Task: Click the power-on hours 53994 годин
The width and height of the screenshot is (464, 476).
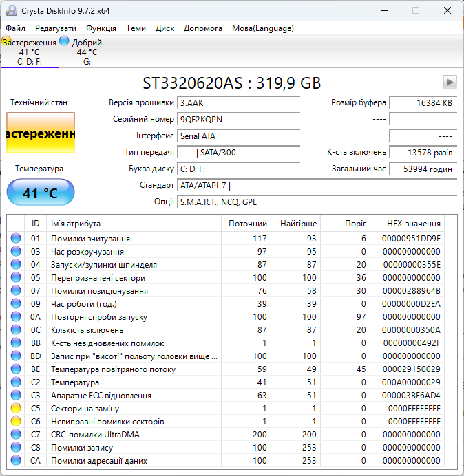Action: click(423, 169)
